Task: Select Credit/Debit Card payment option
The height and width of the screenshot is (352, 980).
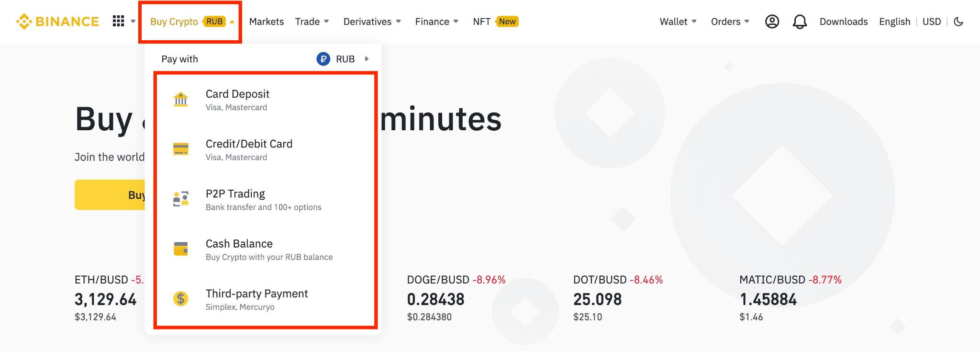Action: point(249,149)
